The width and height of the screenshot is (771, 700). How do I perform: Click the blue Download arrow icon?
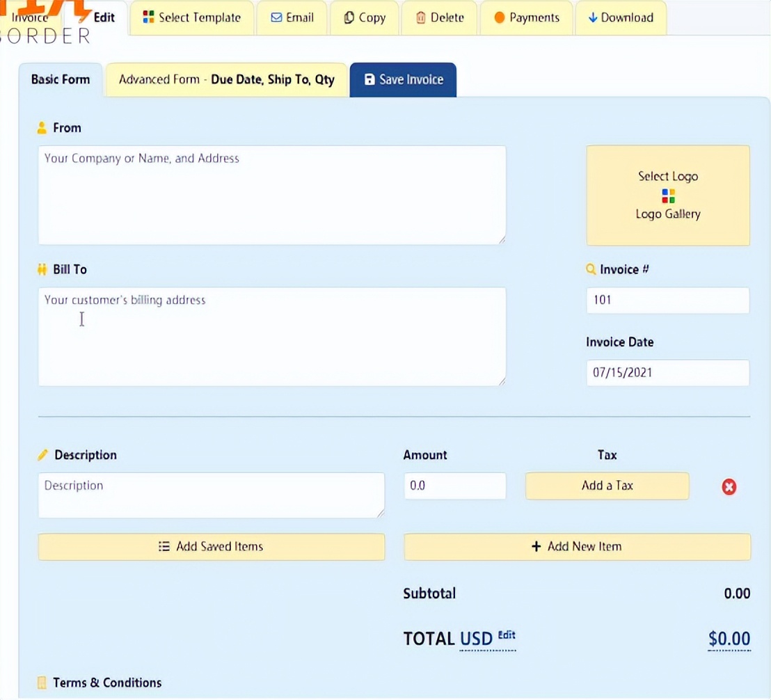592,17
